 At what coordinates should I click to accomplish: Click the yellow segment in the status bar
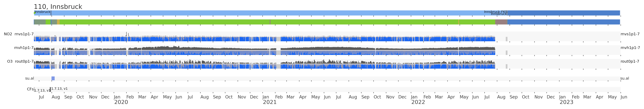(x=58, y=22)
